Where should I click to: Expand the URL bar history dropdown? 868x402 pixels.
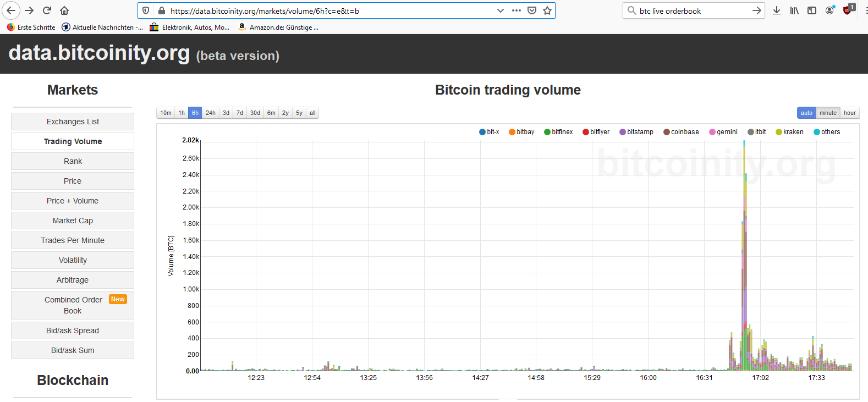pos(500,10)
